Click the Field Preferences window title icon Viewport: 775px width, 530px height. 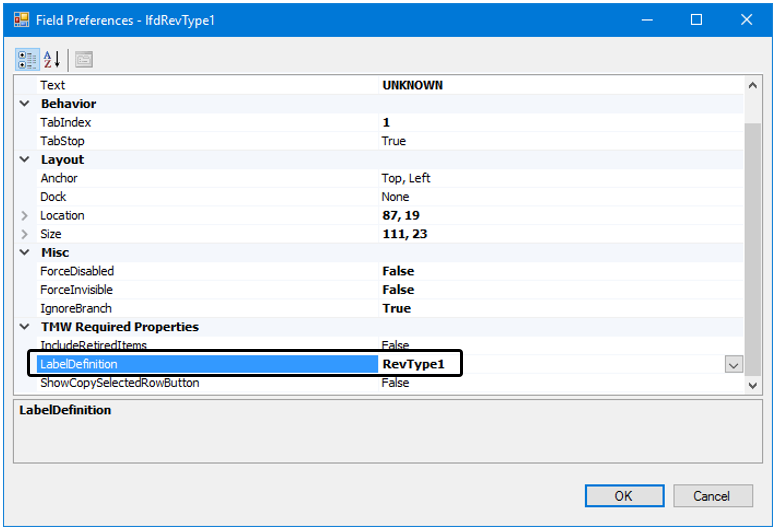pos(21,20)
